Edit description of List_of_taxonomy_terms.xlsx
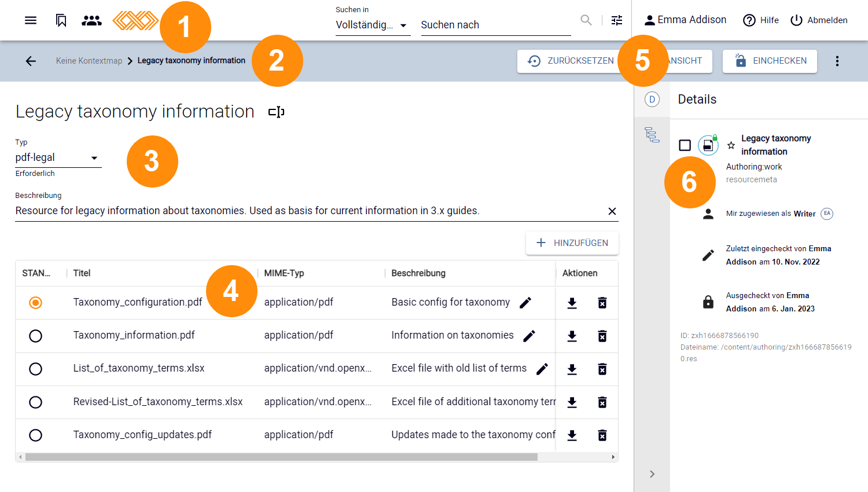 [x=542, y=369]
